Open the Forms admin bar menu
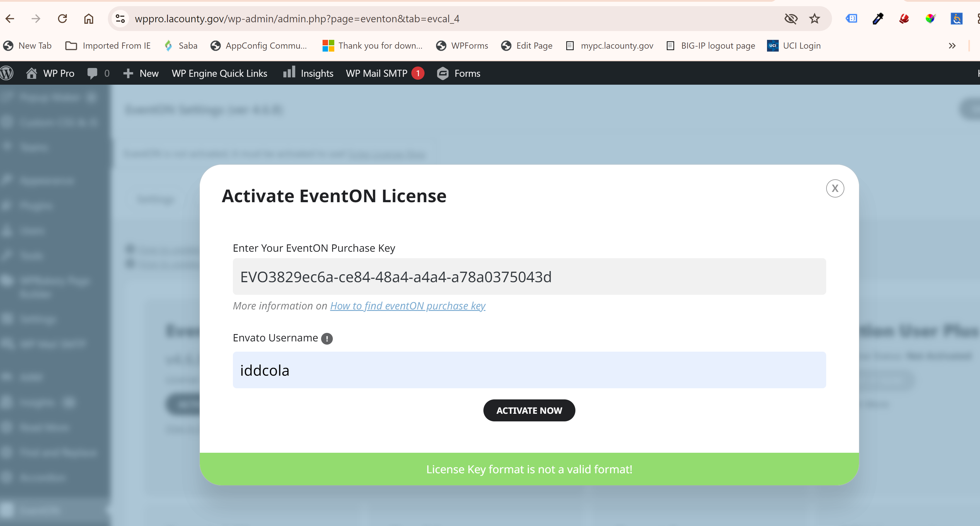The image size is (980, 526). click(x=459, y=73)
